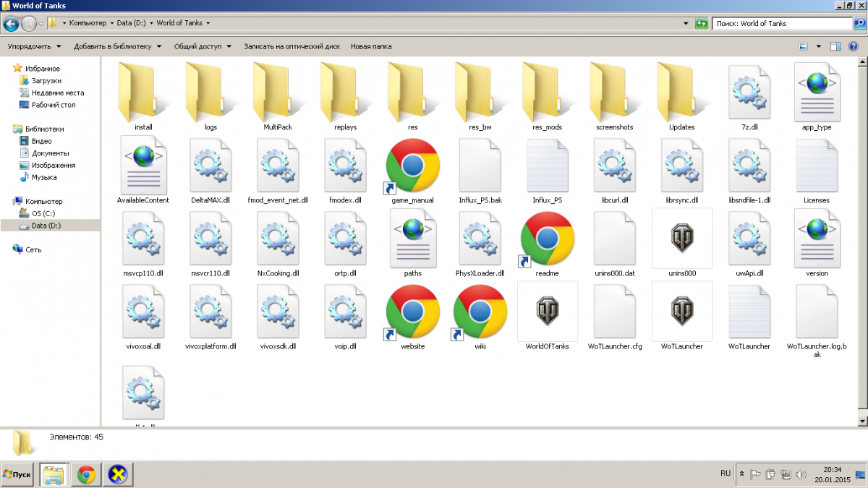The image size is (868, 488).
Task: Click the vertical scrollbar down arrow
Action: 862,420
